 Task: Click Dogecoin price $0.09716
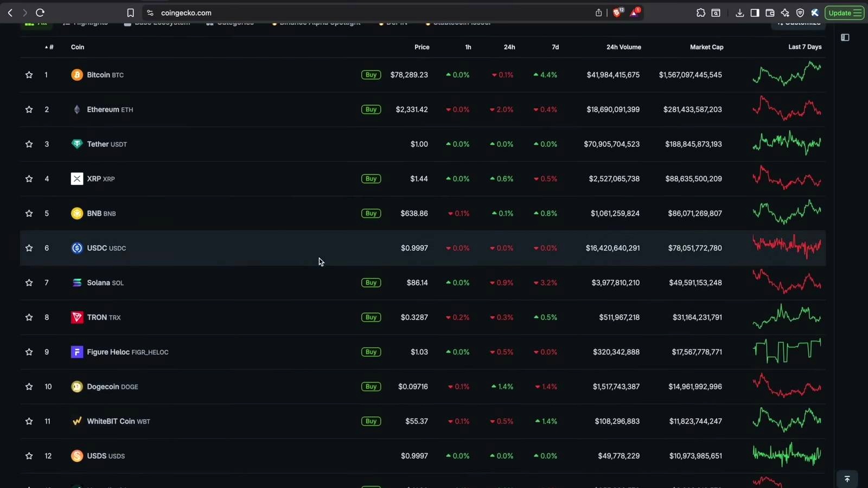tap(413, 387)
